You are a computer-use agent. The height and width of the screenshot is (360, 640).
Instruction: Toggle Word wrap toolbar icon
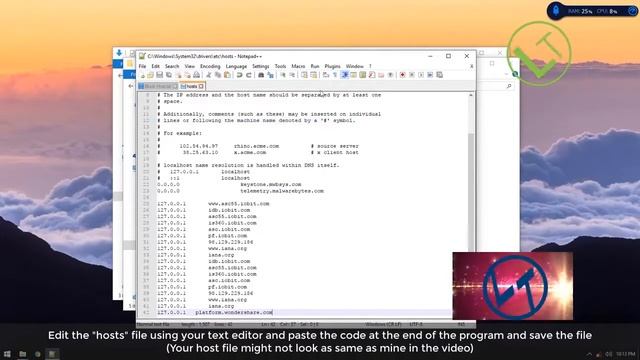(x=326, y=75)
